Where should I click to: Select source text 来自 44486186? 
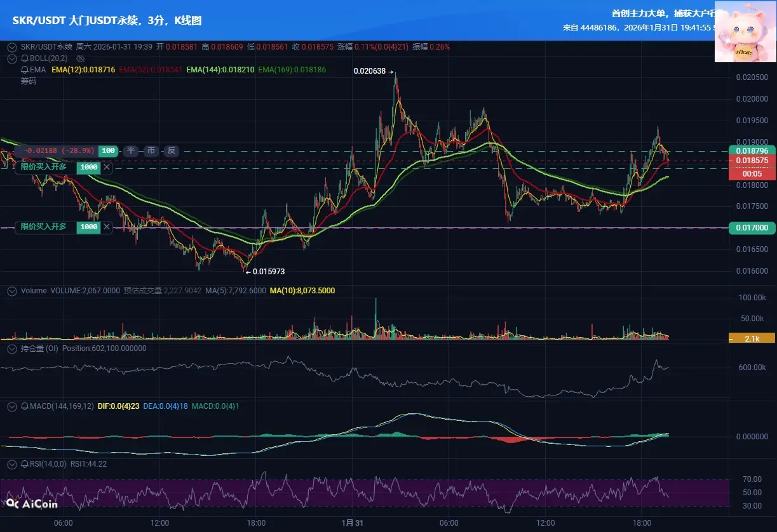pyautogui.click(x=591, y=28)
